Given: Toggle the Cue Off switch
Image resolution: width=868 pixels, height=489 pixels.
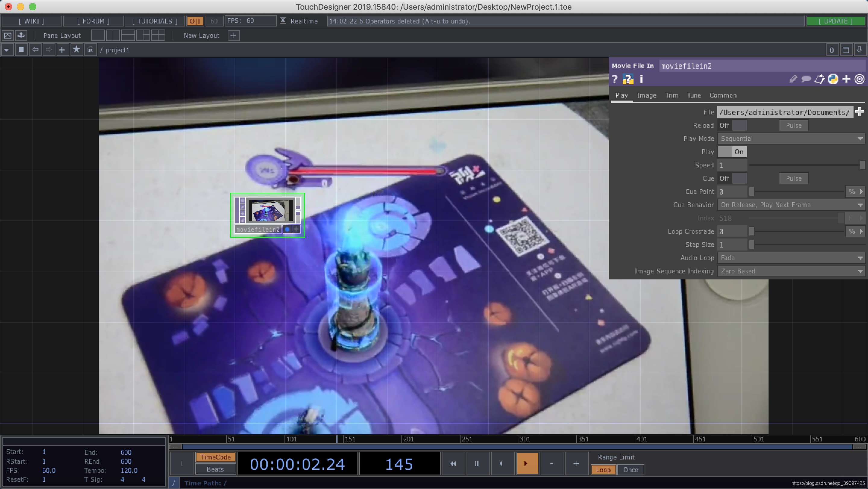Looking at the screenshot, I should point(732,178).
